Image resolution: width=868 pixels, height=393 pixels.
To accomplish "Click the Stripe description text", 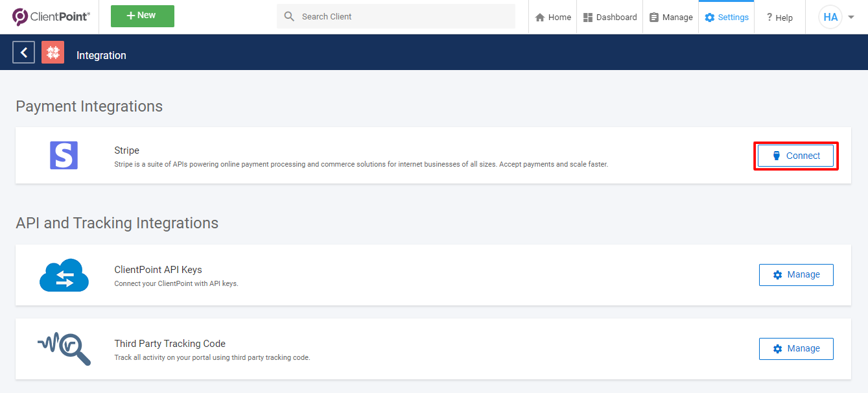I will (x=361, y=165).
